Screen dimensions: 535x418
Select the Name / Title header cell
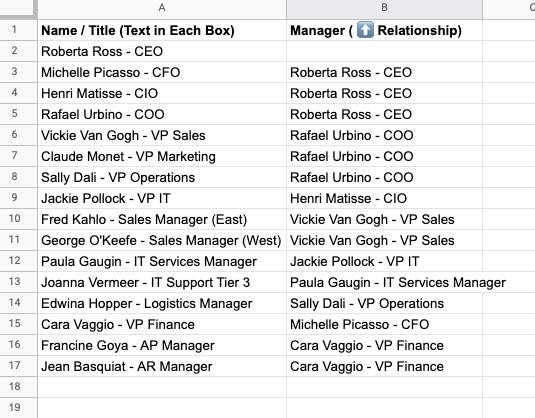click(162, 30)
